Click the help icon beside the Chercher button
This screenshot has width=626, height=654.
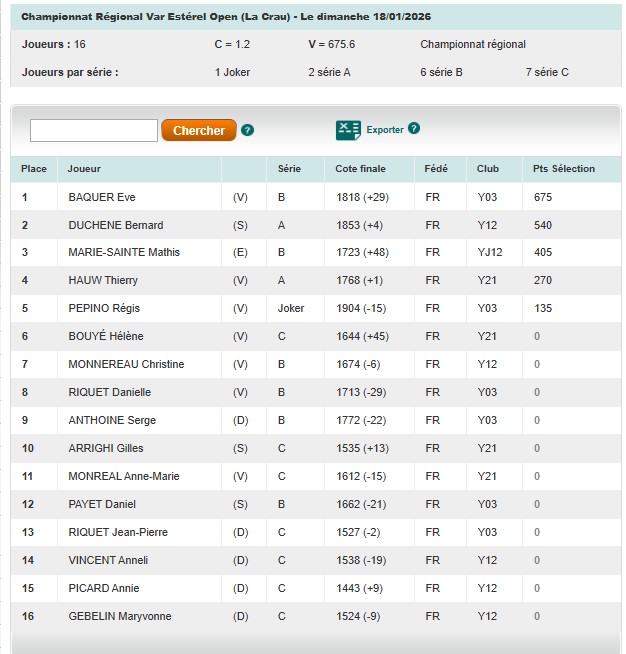coord(248,130)
